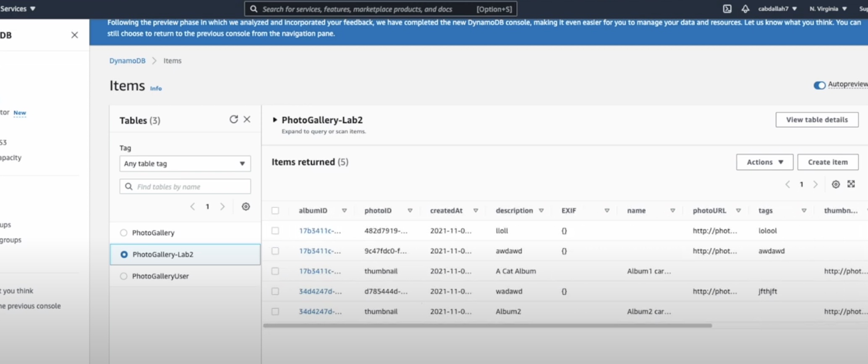This screenshot has height=364, width=868.
Task: Open the Any table tag dropdown
Action: point(185,164)
